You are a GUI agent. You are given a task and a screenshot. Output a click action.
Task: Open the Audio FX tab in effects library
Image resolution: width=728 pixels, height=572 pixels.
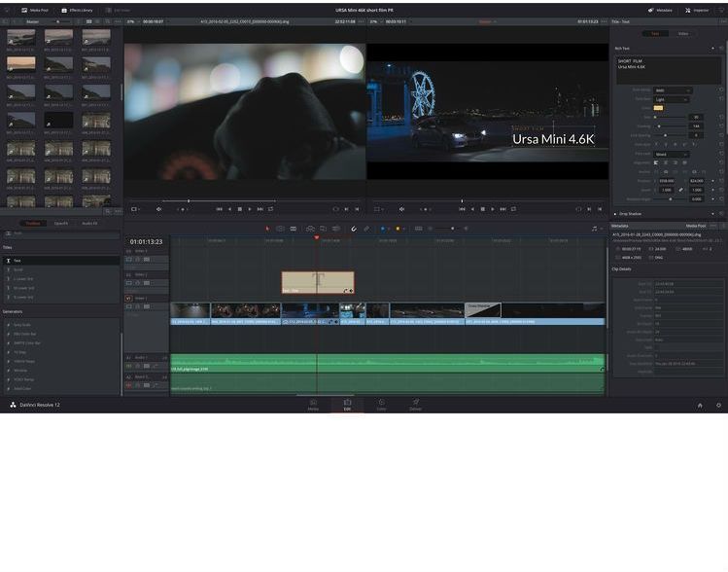(x=89, y=224)
